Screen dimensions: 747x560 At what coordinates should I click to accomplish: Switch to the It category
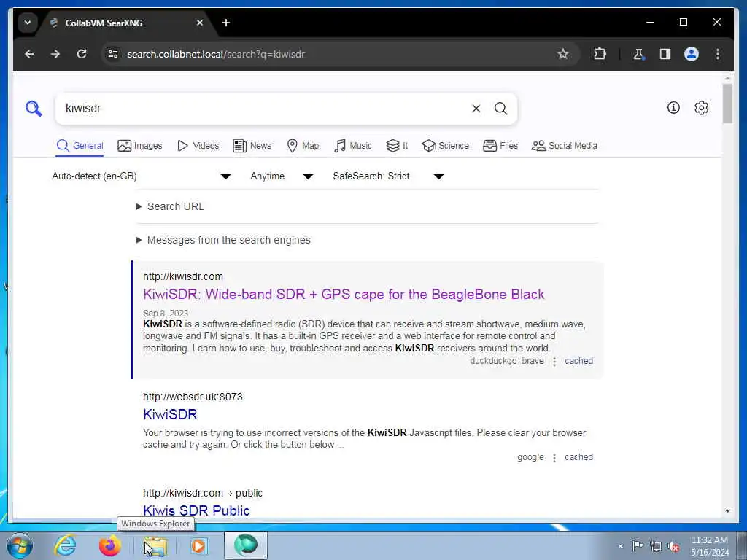click(x=398, y=146)
